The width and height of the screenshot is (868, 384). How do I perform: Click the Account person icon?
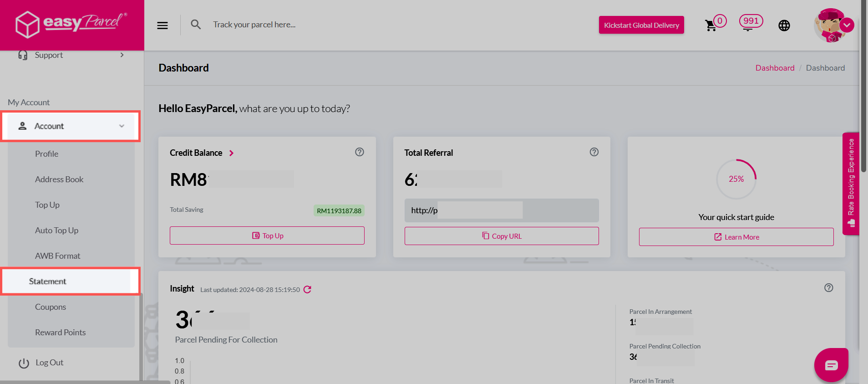click(22, 126)
